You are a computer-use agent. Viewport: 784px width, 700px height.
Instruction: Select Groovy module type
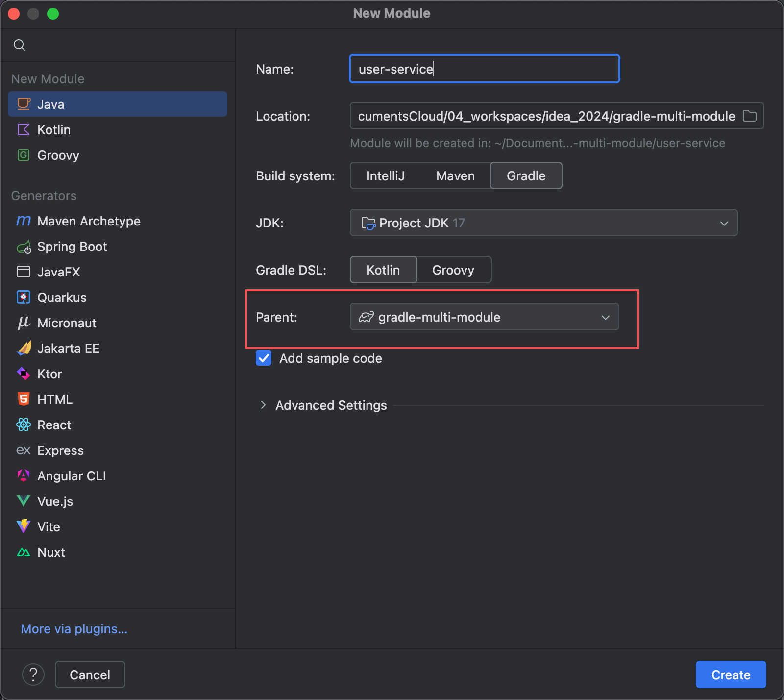click(118, 155)
